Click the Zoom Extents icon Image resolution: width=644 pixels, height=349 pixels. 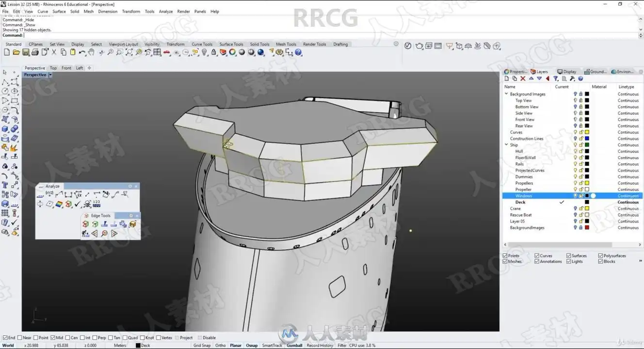coord(129,52)
